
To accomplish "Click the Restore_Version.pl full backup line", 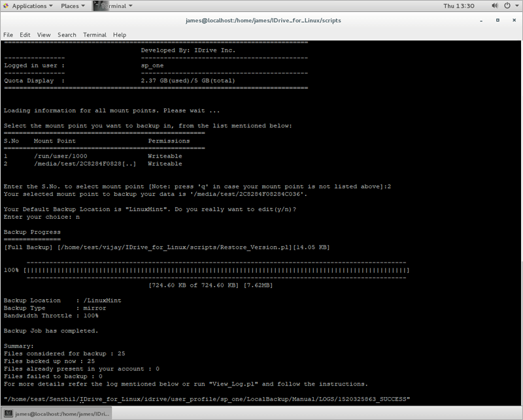I will point(167,248).
